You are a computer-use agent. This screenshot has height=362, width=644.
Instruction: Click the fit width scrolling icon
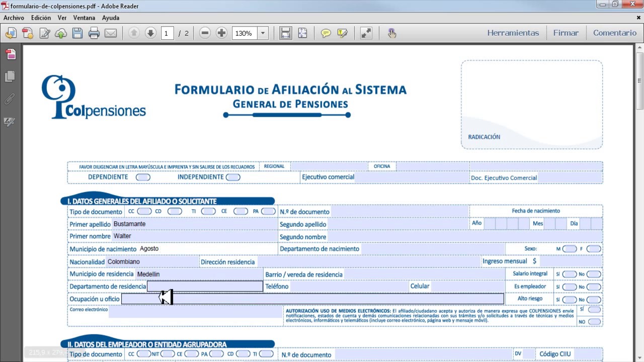click(x=285, y=33)
